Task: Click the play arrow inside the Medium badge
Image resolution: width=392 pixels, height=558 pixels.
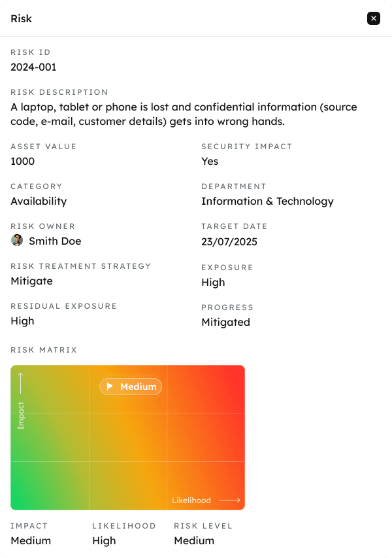Action: point(109,387)
